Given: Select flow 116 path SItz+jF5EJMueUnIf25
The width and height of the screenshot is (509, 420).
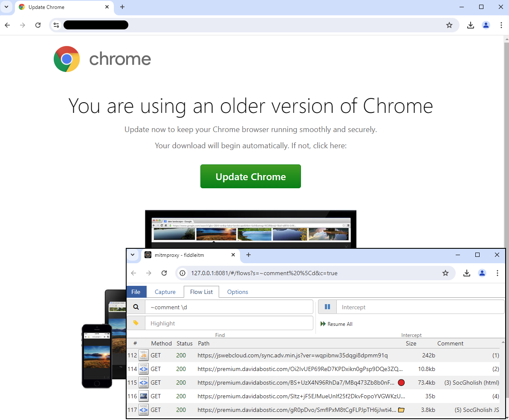Looking at the screenshot, I should 314,396.
